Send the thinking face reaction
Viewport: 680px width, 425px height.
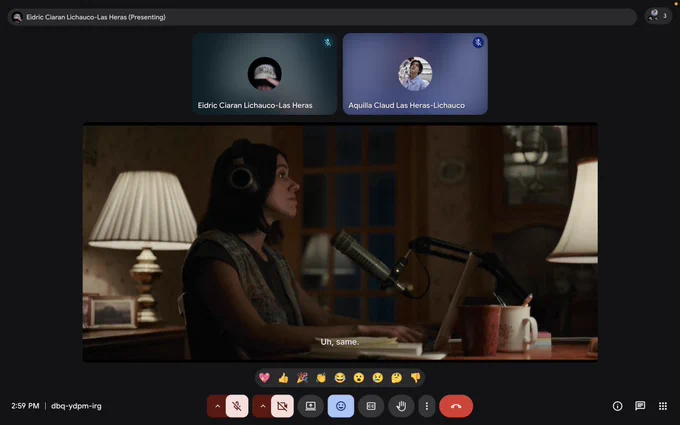click(396, 378)
